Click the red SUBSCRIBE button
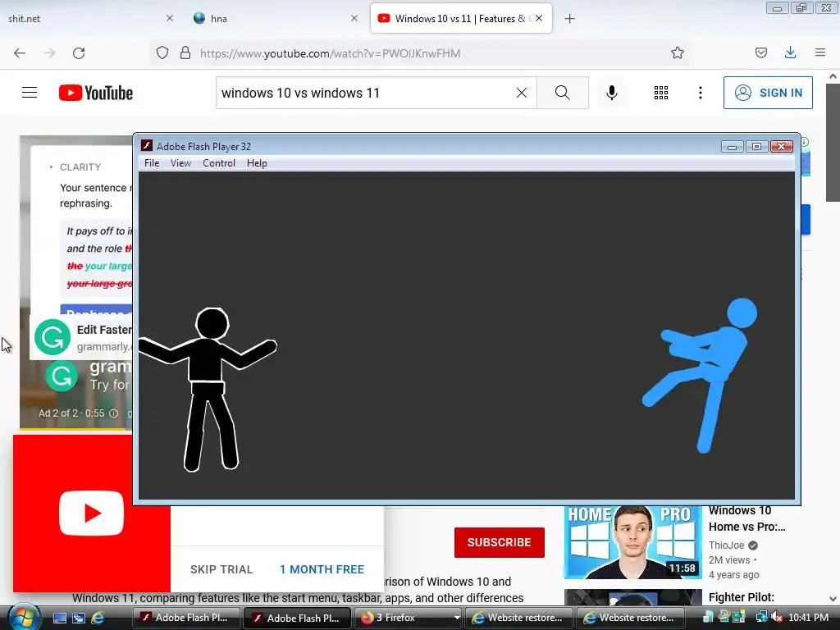Viewport: 840px width, 630px height. tap(500, 542)
